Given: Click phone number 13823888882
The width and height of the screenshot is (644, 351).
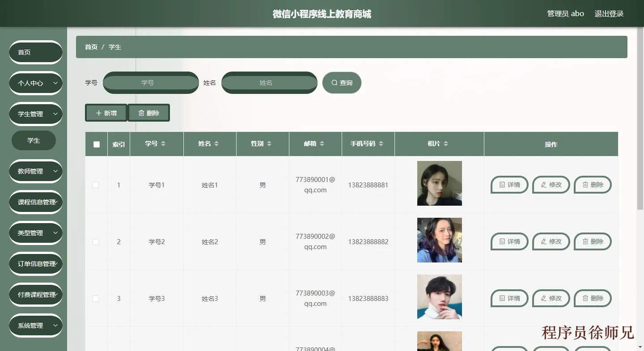Looking at the screenshot, I should click(x=368, y=242).
